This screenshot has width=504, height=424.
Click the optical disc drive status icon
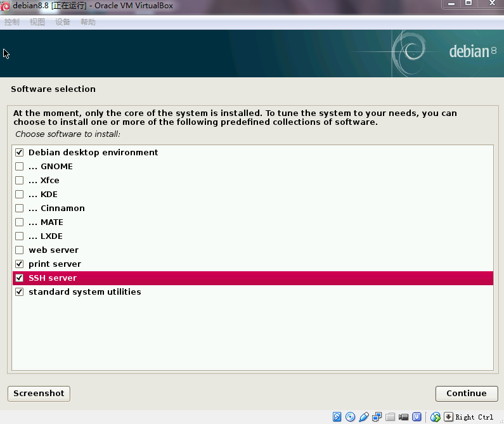coord(351,417)
